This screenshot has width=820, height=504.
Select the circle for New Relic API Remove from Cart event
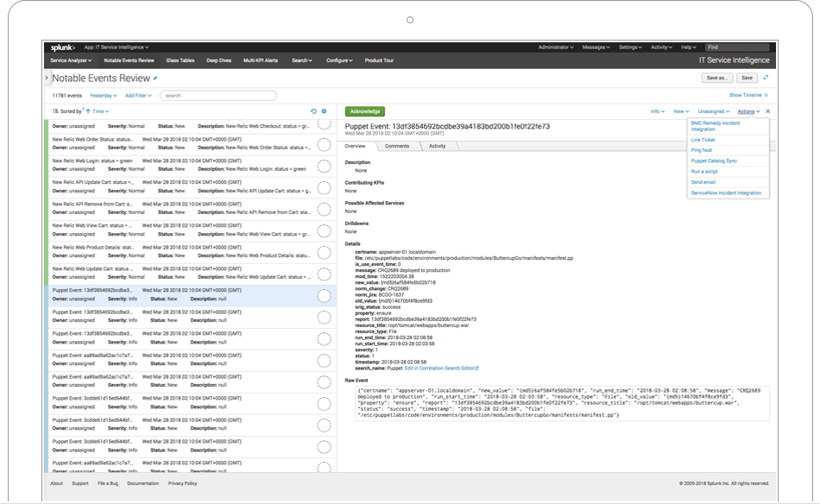pyautogui.click(x=325, y=209)
